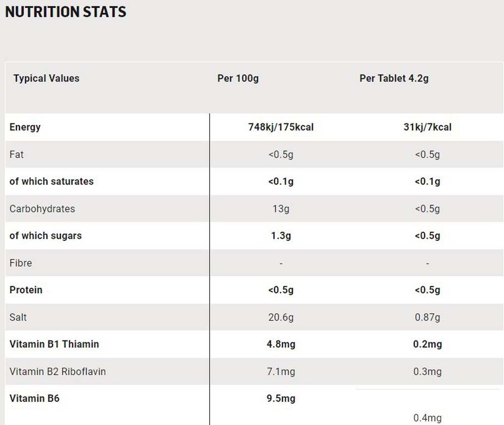Select the 0.87g salt per tablet value
Viewport: 504px width, 425px height.
427,317
